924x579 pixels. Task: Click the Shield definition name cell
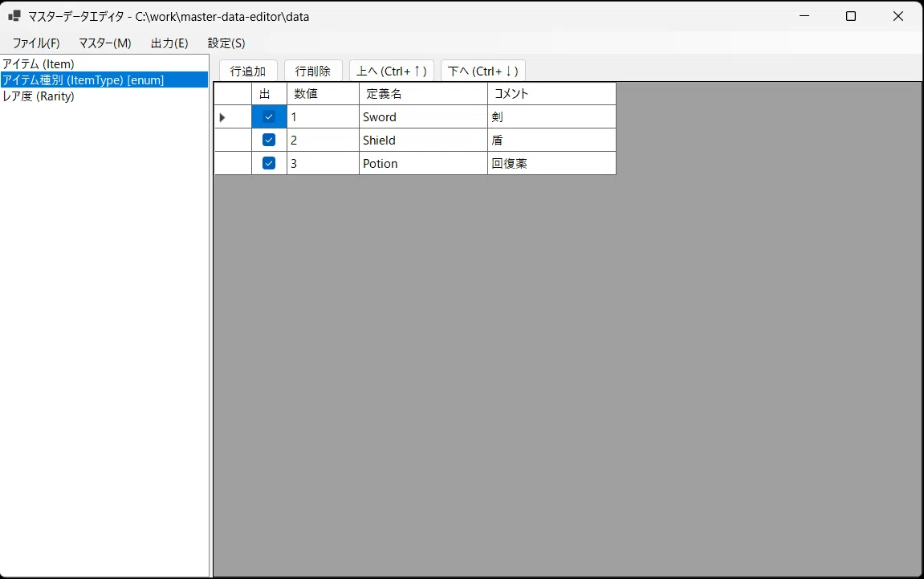click(x=423, y=141)
